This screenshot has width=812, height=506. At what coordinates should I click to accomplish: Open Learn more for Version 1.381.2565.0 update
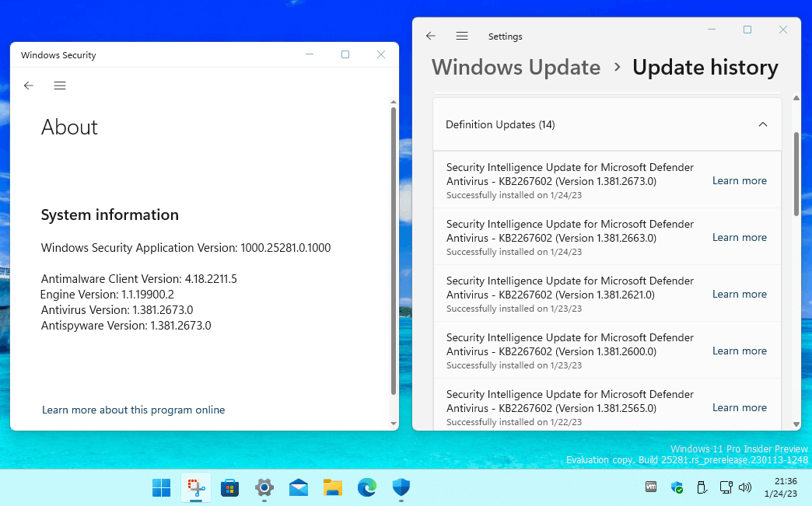coord(739,408)
